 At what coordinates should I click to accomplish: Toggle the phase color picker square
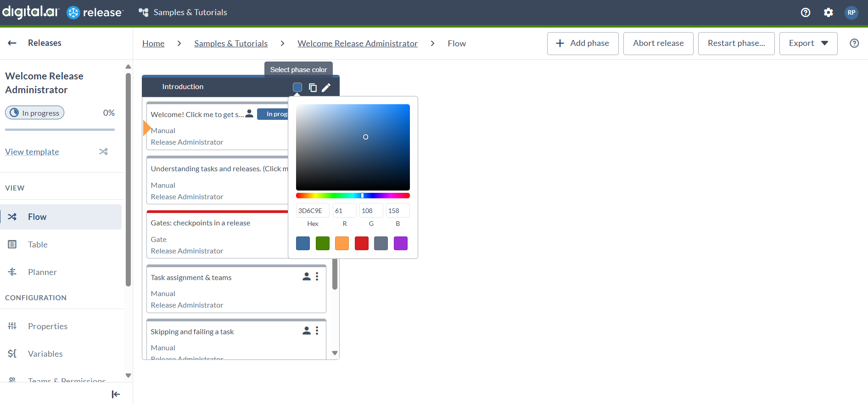tap(297, 87)
